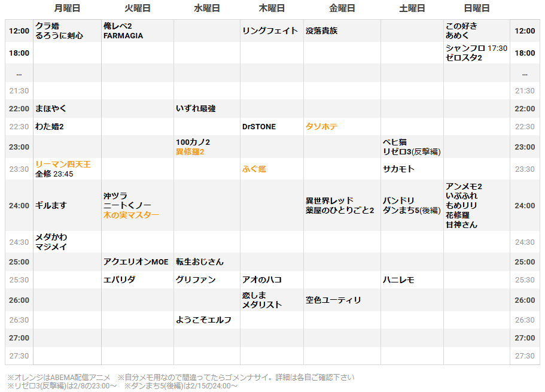Select the 水曜日 column header

click(x=207, y=8)
